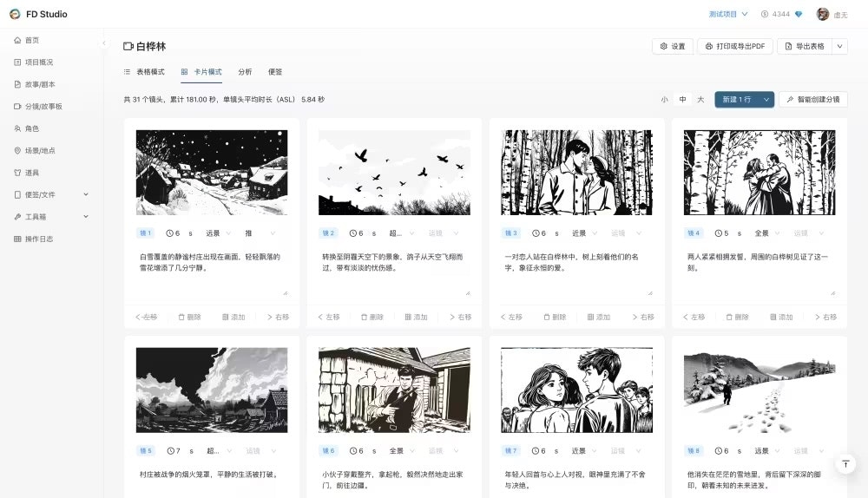This screenshot has height=498, width=868.
Task: Expand the 便签/文件 sidebar group
Action: tap(51, 194)
